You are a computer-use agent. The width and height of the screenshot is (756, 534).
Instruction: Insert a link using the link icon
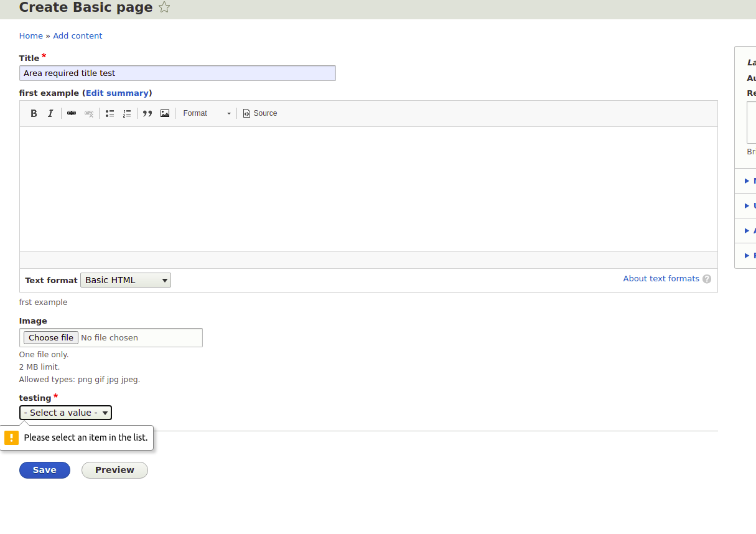point(72,113)
